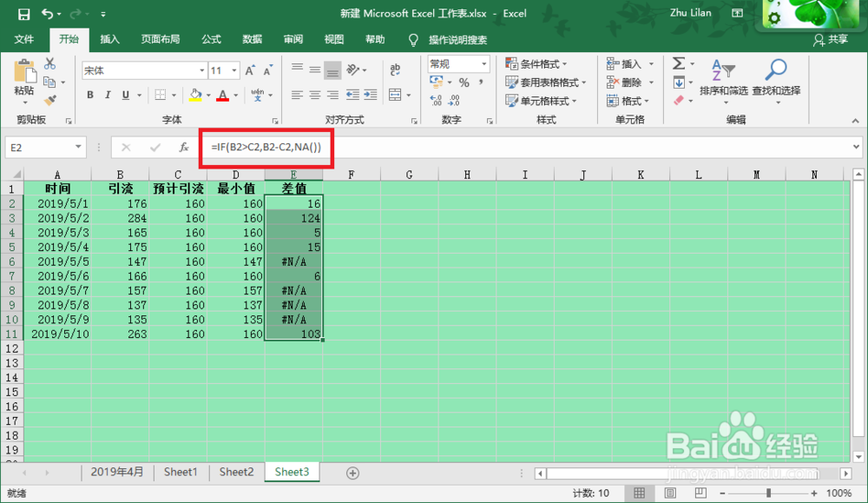The height and width of the screenshot is (503, 868).
Task: Apply red font color
Action: click(222, 95)
